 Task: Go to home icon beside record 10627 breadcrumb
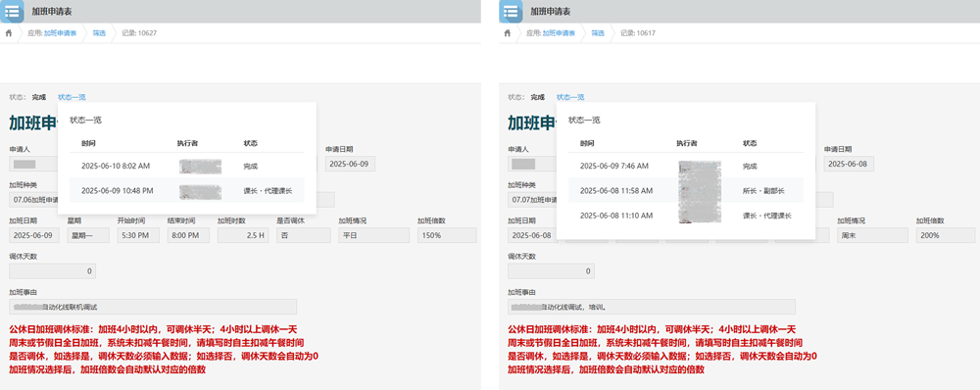point(8,33)
